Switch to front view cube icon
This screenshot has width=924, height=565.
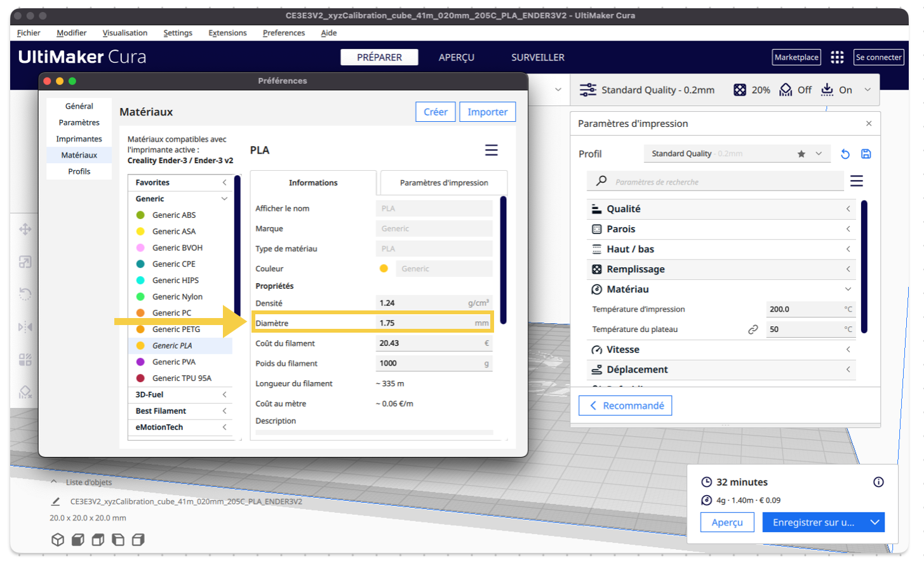coord(78,540)
